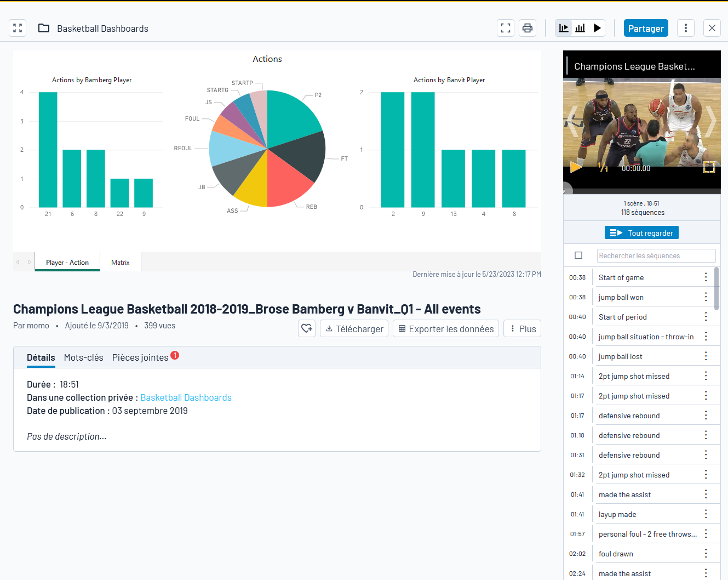Select the chart-only view mode
The height and width of the screenshot is (580, 728).
pos(580,28)
